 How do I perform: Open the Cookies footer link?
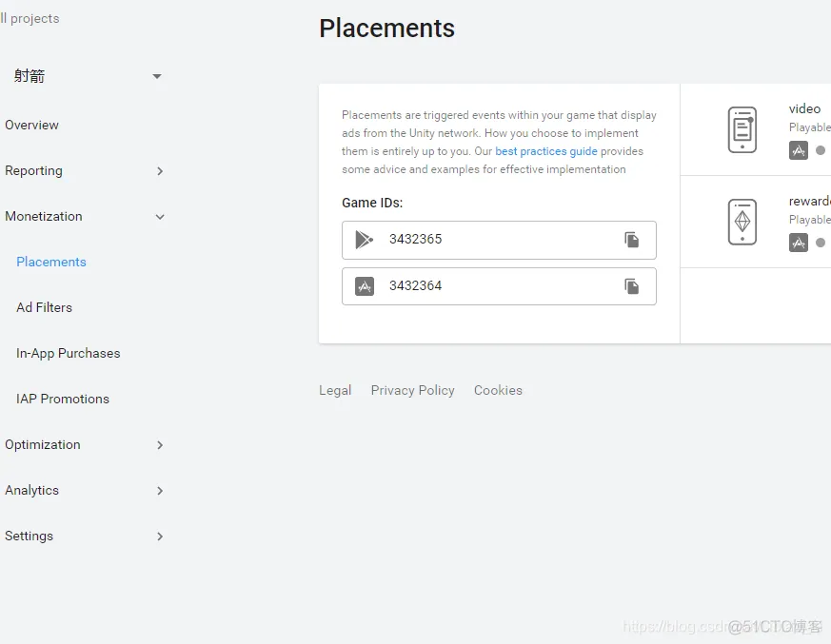click(498, 390)
